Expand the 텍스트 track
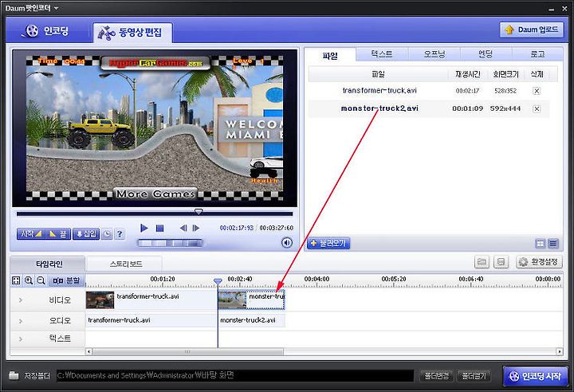Screen dimensions: 574x392 (21, 339)
